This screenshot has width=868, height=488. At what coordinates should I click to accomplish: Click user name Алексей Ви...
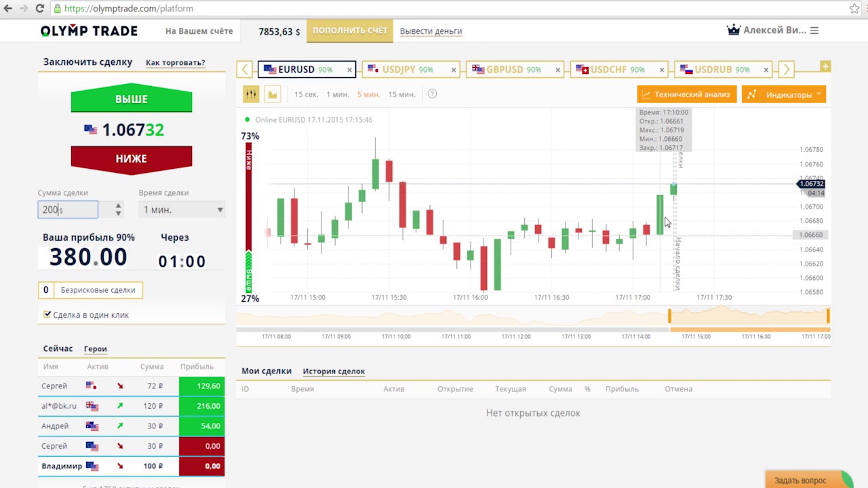click(x=775, y=30)
